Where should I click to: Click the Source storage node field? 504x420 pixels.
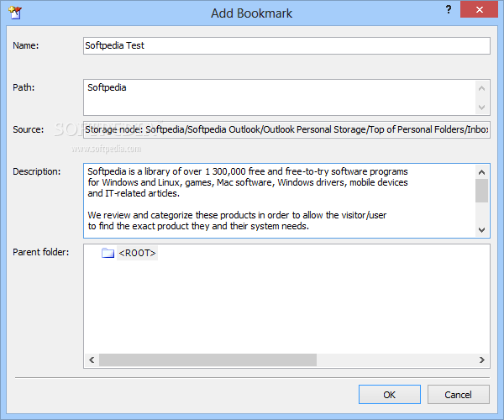click(286, 129)
